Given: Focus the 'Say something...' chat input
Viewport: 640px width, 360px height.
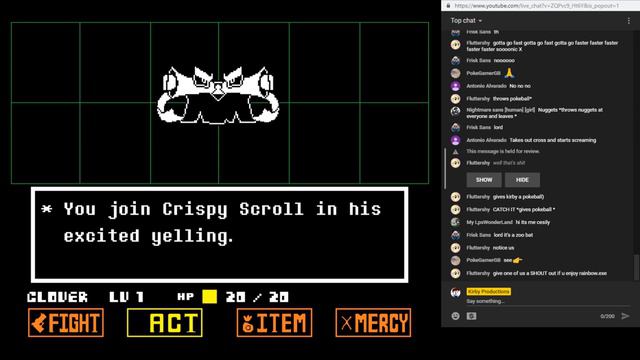Looking at the screenshot, I should point(548,301).
